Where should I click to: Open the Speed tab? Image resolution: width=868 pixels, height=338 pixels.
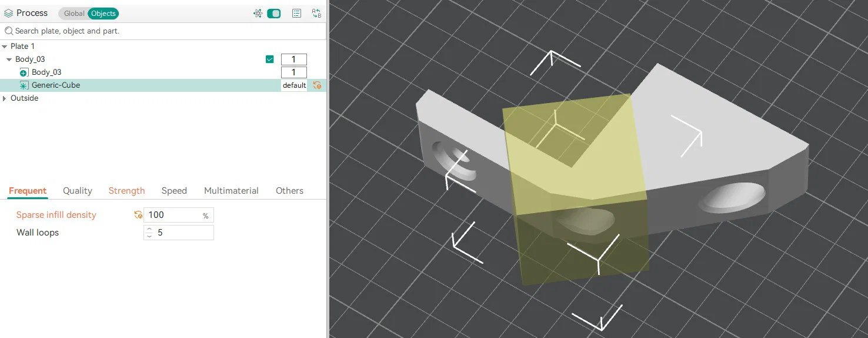pyautogui.click(x=174, y=191)
